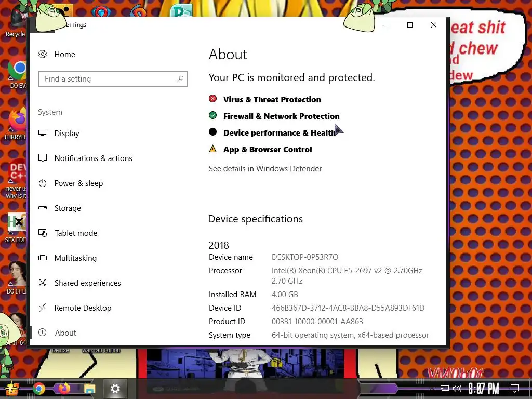Click the yellow App & Browser warning icon

coord(212,149)
